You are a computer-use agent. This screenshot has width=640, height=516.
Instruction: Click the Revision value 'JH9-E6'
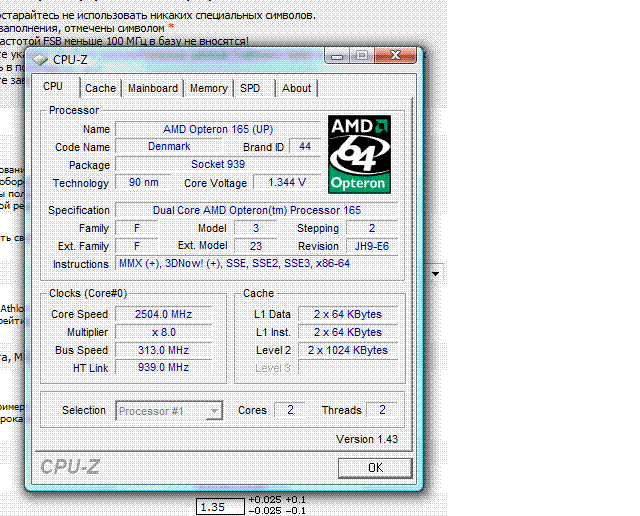pyautogui.click(x=372, y=246)
